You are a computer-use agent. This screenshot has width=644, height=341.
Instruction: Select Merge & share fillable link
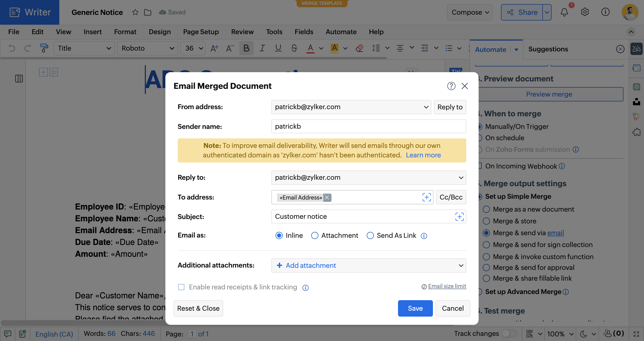coord(486,278)
